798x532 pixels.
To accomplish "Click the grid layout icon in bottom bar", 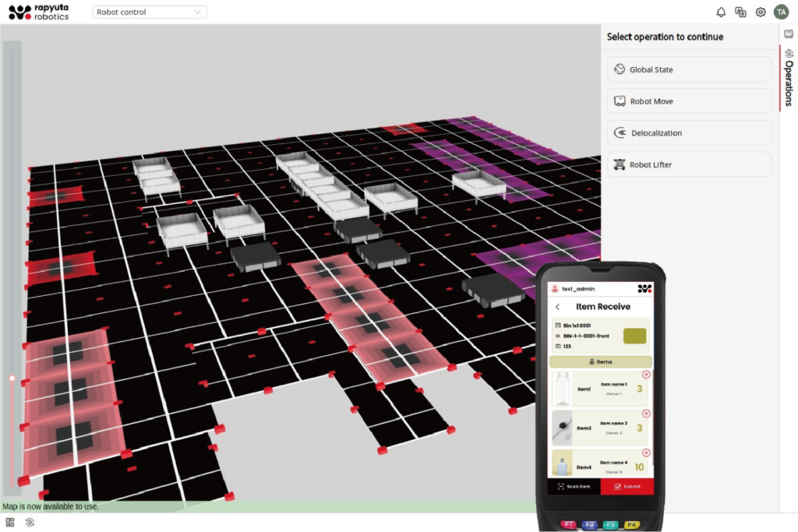I will (x=10, y=523).
